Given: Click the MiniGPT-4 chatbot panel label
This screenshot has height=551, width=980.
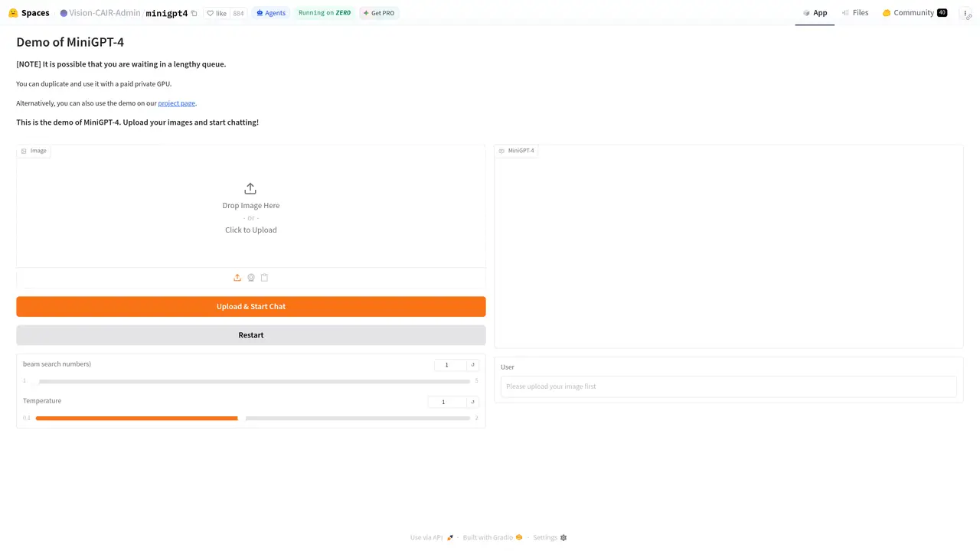Looking at the screenshot, I should pyautogui.click(x=517, y=151).
